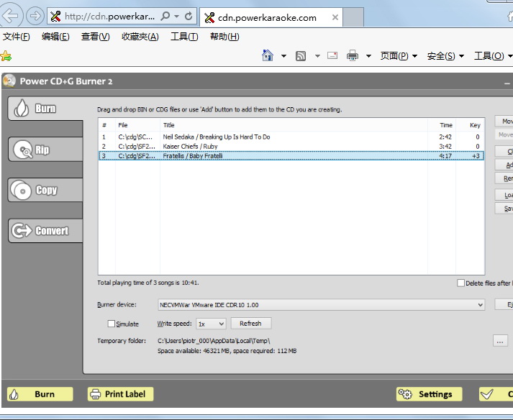Click the temporary folder path text
The image size is (513, 420).
coord(214,341)
